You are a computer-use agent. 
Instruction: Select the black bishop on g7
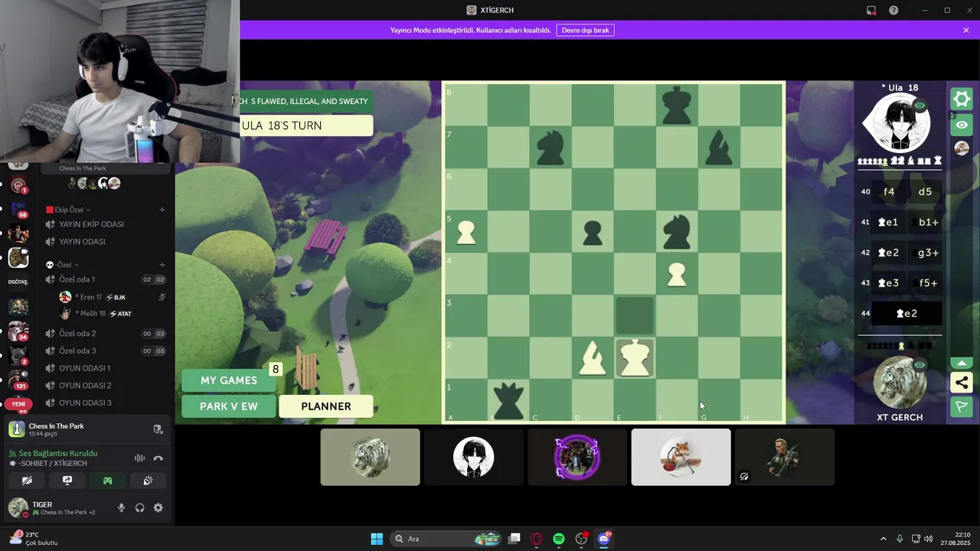point(718,147)
